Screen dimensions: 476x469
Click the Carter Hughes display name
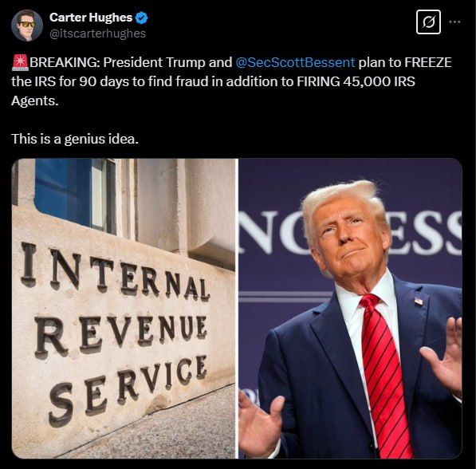[x=91, y=18]
